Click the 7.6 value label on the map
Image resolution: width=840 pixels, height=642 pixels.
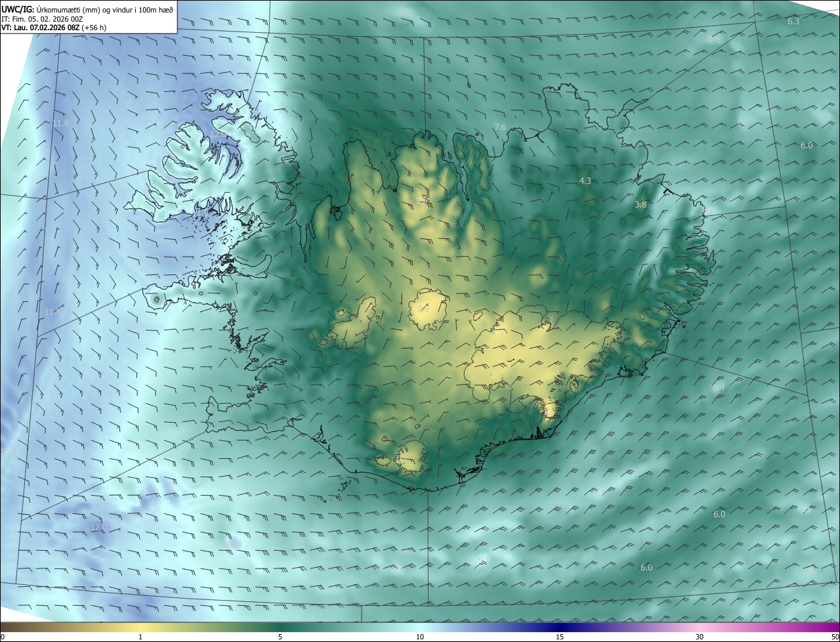pos(500,127)
